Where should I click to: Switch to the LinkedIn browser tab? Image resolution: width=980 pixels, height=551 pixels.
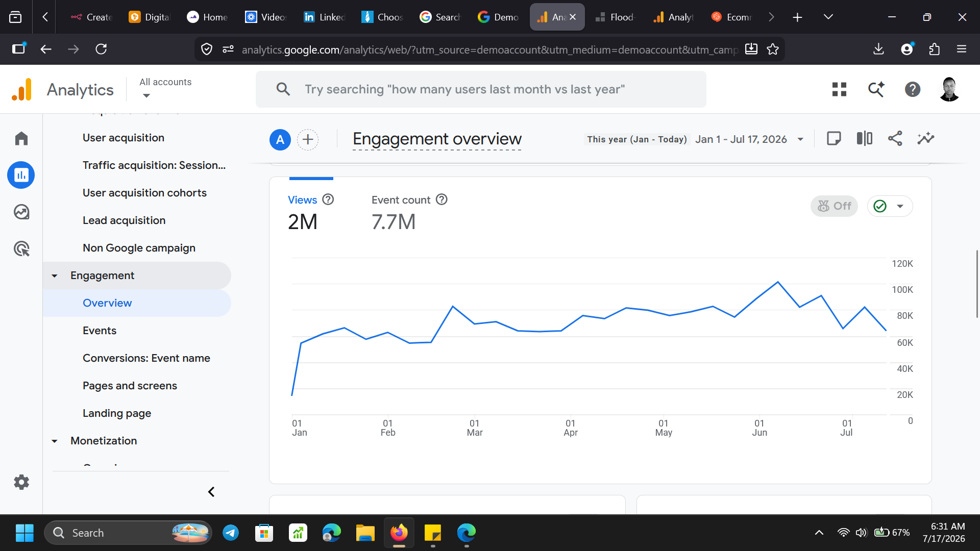(x=325, y=17)
